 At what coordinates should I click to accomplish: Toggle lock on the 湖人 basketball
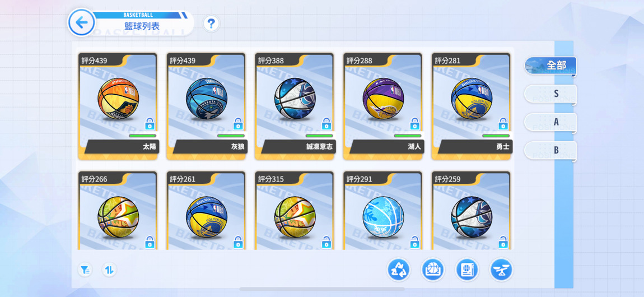point(415,124)
